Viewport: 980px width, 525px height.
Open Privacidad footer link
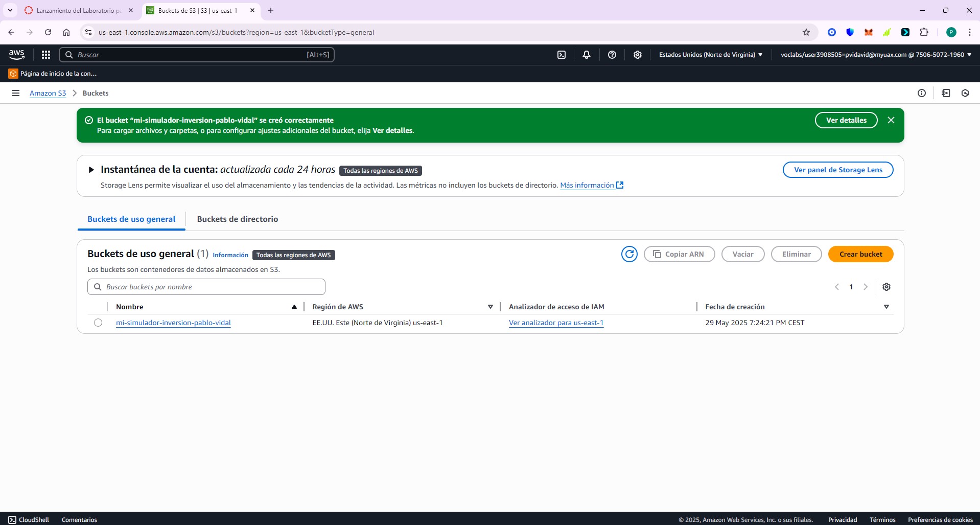click(x=843, y=519)
